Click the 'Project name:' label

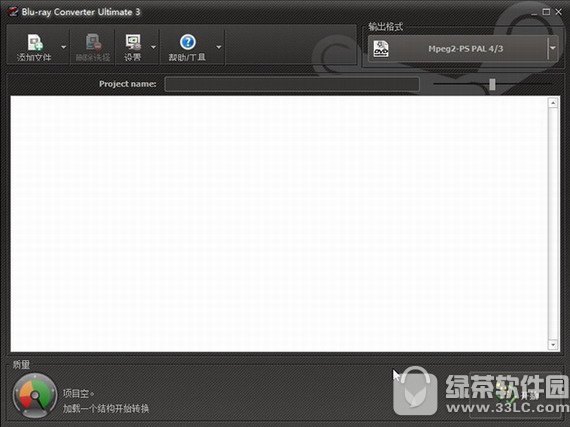128,84
